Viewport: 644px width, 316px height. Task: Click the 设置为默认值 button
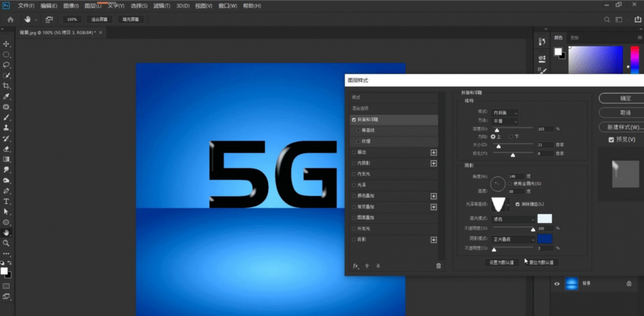501,262
